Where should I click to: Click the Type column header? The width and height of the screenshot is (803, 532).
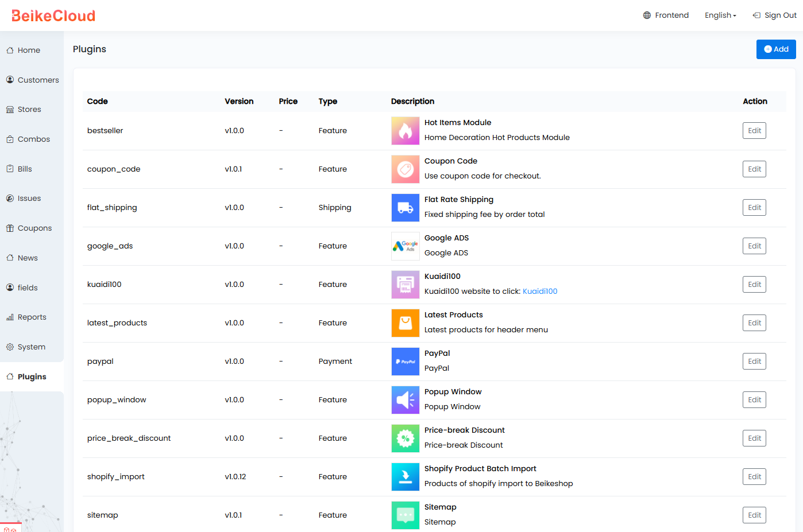(x=328, y=101)
